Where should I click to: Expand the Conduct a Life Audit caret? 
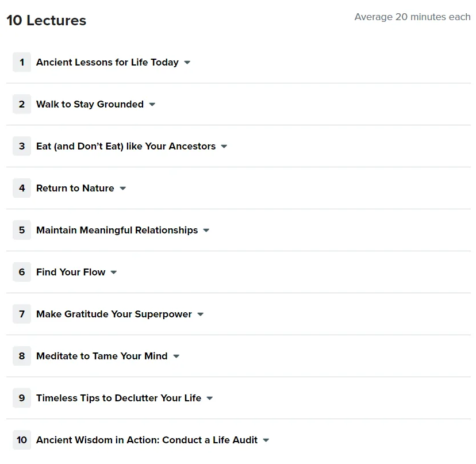point(266,440)
